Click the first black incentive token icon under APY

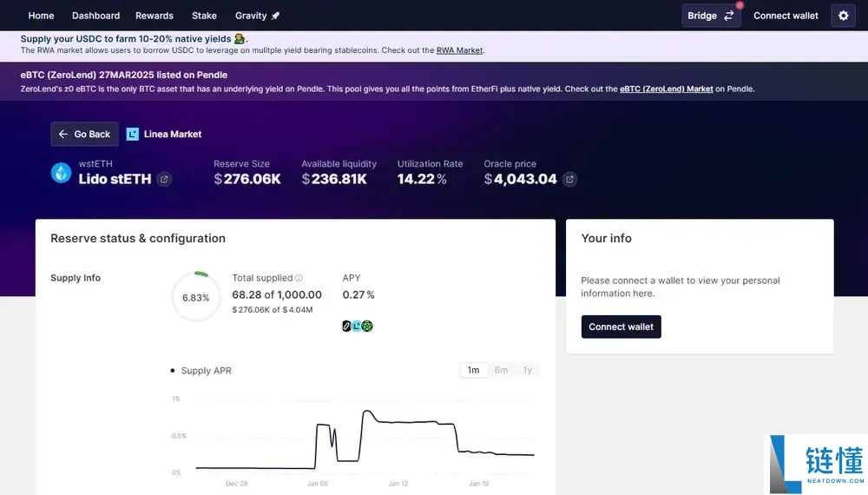point(347,327)
